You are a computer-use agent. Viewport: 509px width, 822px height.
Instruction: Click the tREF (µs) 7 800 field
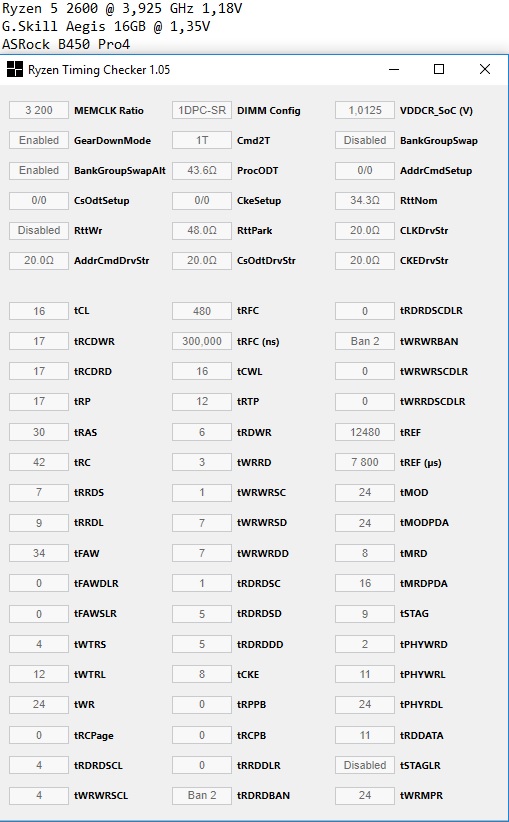[365, 462]
